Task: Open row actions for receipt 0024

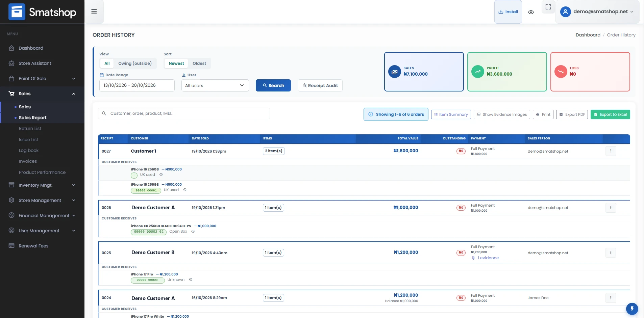Action: click(611, 298)
